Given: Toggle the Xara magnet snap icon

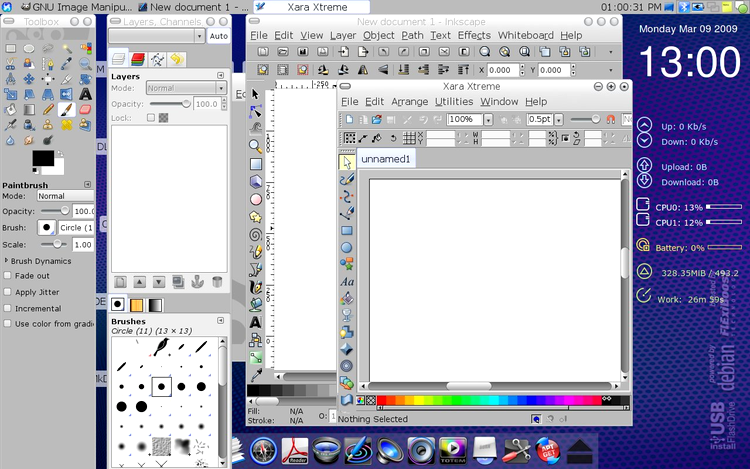Looking at the screenshot, I should pos(611,119).
